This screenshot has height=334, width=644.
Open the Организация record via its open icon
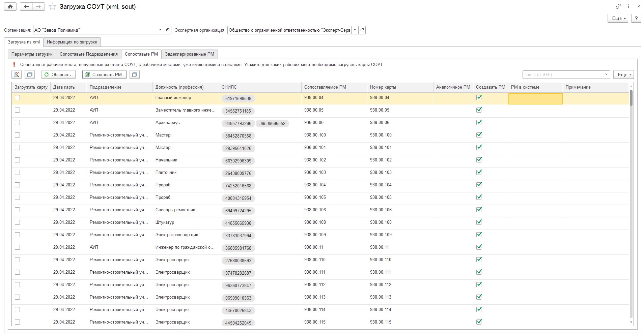coord(168,30)
